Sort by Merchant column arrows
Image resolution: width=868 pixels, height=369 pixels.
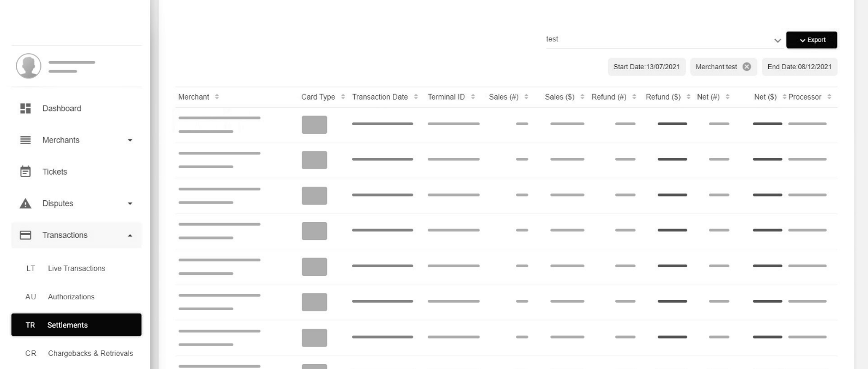pyautogui.click(x=217, y=97)
